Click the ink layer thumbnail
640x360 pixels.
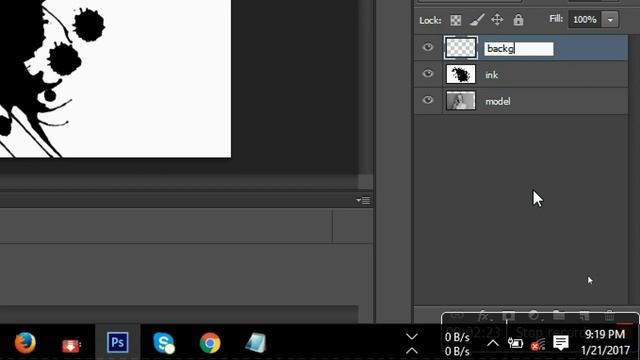click(460, 74)
